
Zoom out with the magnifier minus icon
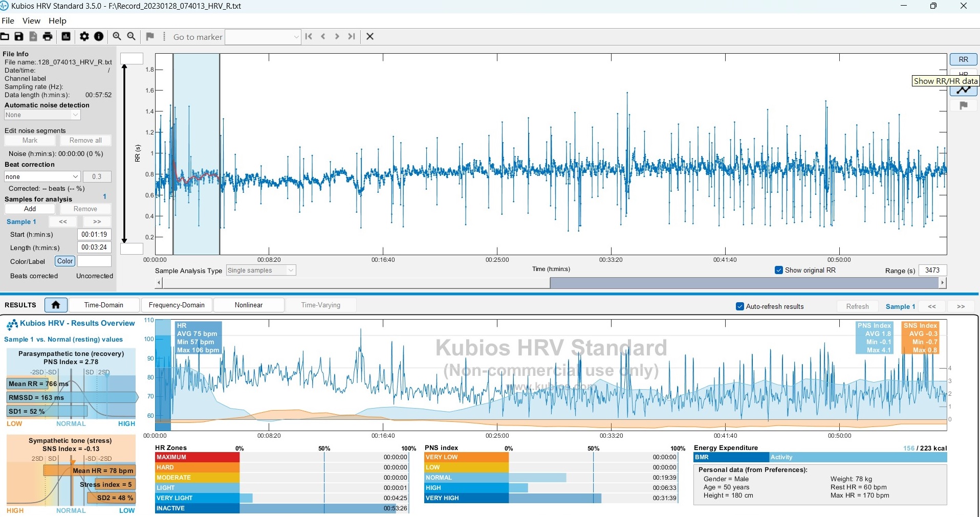132,36
